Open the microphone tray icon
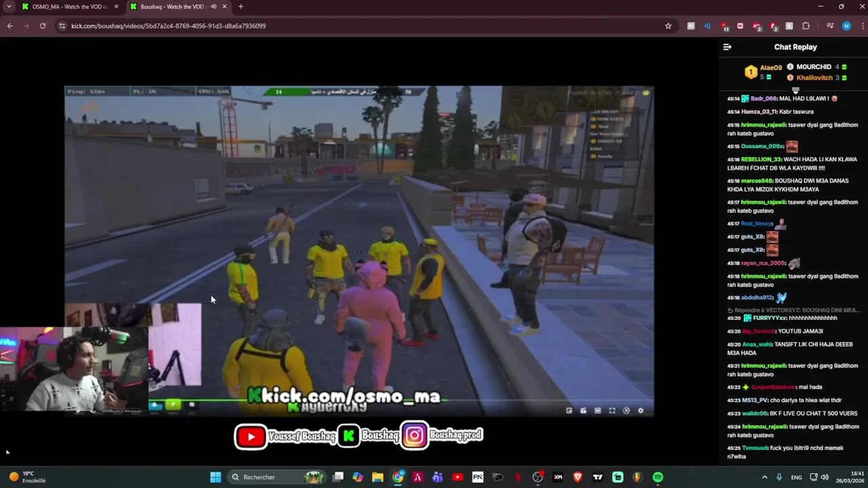 click(x=779, y=477)
